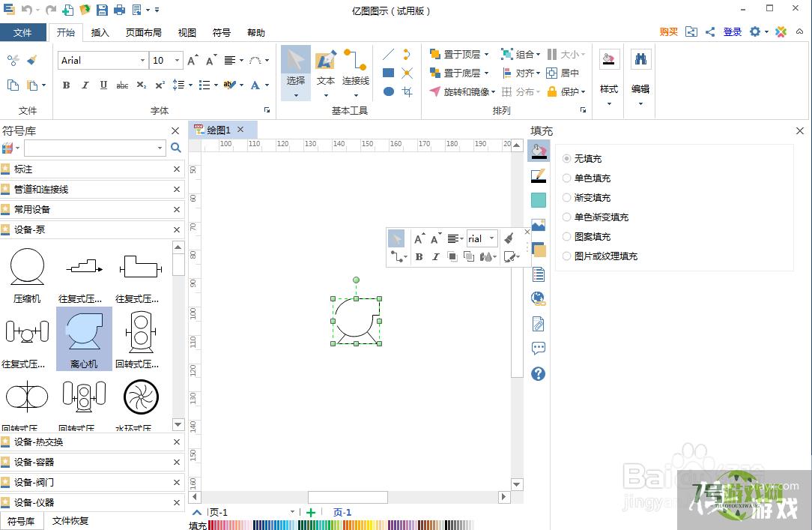Viewport: 812px width, 530px height.
Task: Open the picture settings sidebar icon
Action: coord(539,225)
